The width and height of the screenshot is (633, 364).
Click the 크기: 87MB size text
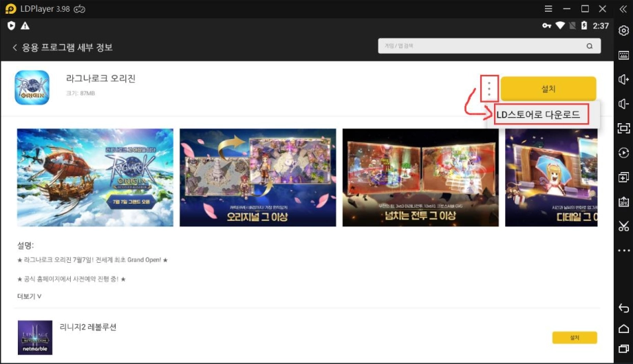tap(81, 93)
